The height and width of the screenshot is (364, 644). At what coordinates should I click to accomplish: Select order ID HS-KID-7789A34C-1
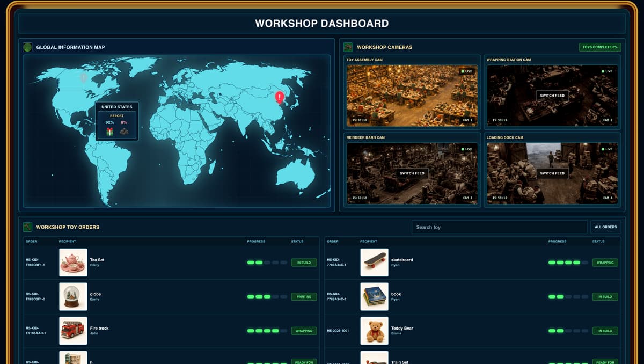[336, 263]
